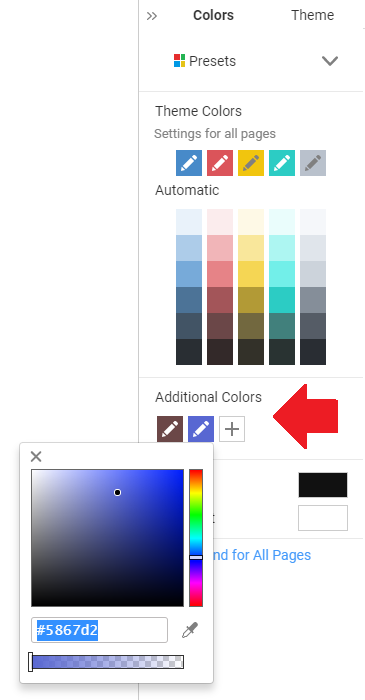Image resolution: width=365 pixels, height=700 pixels.
Task: Collapse the panel with double chevron
Action: point(152,16)
